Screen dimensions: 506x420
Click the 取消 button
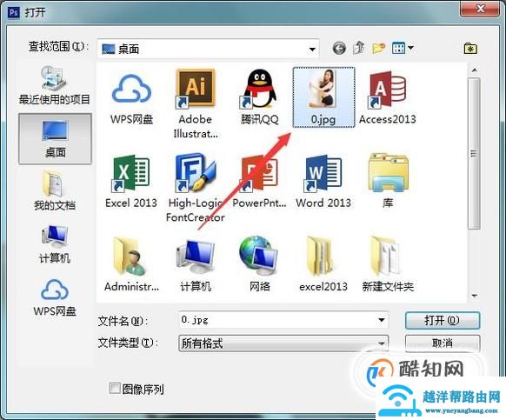tap(443, 343)
